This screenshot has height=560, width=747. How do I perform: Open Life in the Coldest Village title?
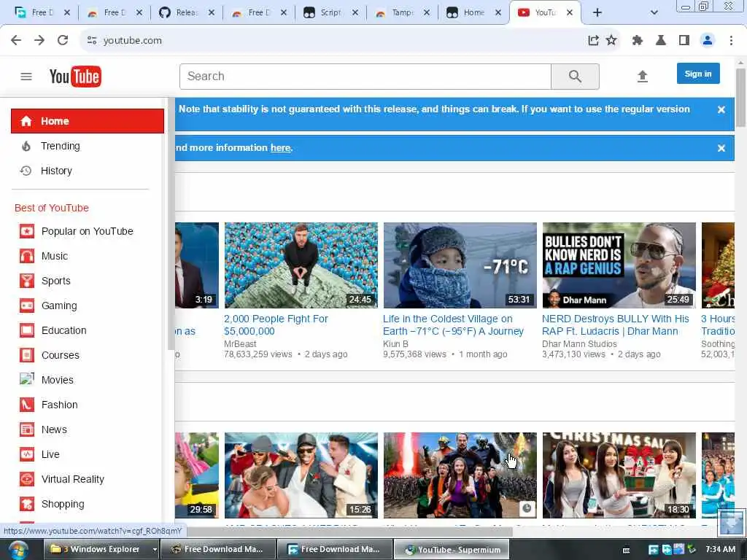(453, 324)
